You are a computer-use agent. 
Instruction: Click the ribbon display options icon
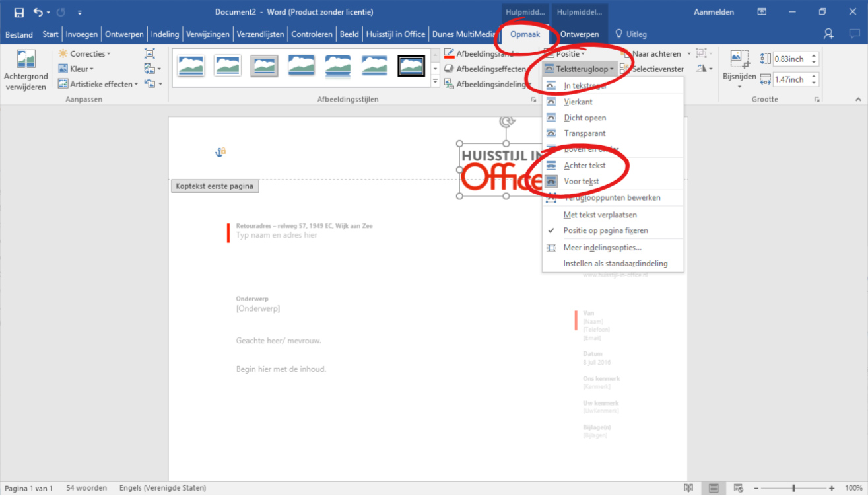[x=762, y=12]
